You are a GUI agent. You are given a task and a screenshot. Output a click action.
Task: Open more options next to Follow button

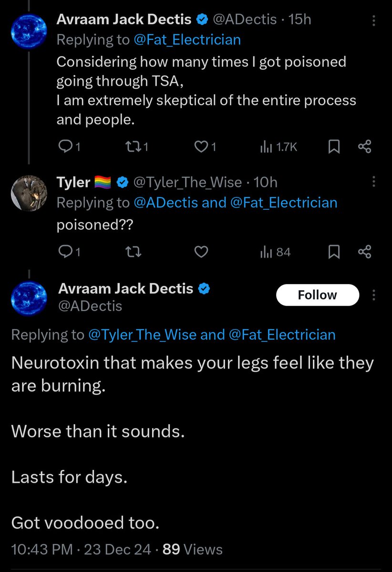373,295
